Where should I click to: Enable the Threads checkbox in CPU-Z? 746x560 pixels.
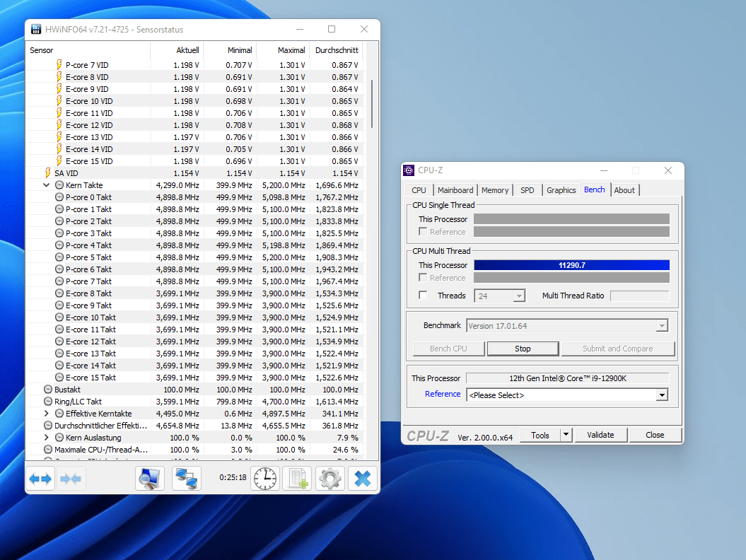pos(422,295)
